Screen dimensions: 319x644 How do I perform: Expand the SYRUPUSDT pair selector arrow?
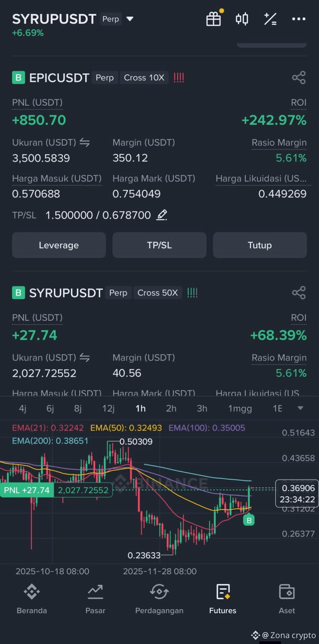pyautogui.click(x=130, y=19)
